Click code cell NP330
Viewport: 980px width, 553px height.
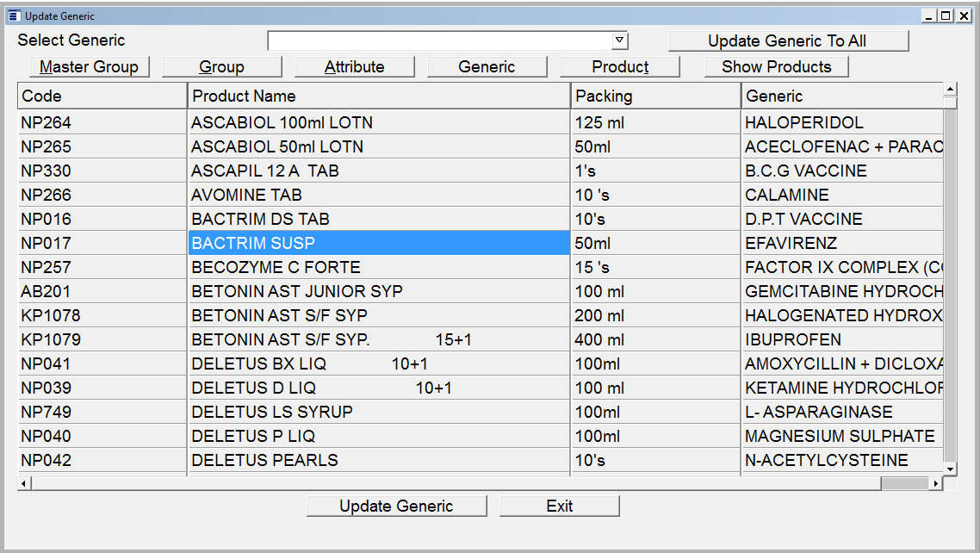coord(102,171)
